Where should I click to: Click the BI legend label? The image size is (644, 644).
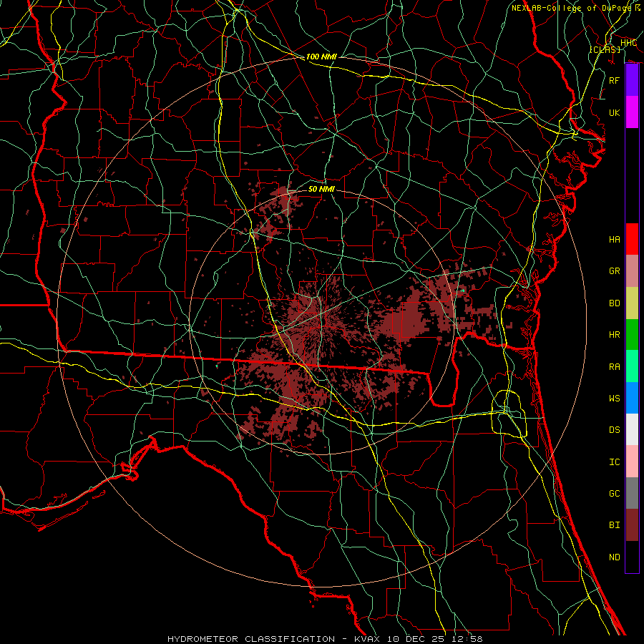coord(615,525)
